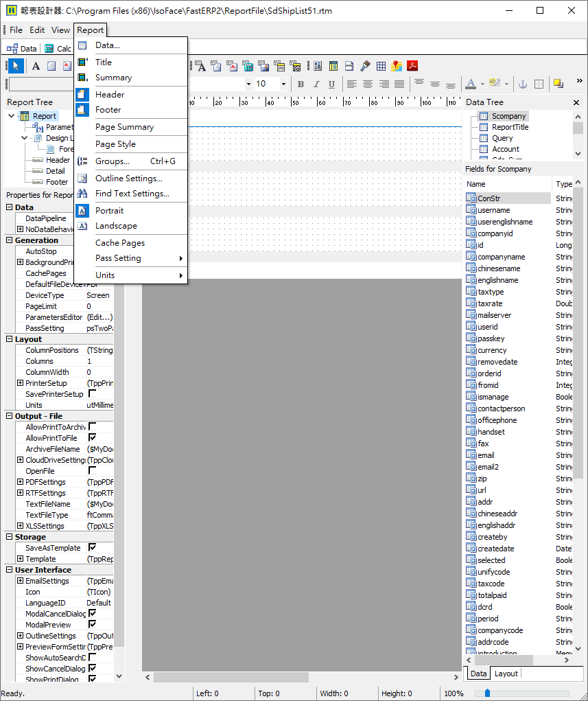Screen dimensions: 588x701
Task: Align text left
Action: [x=352, y=84]
